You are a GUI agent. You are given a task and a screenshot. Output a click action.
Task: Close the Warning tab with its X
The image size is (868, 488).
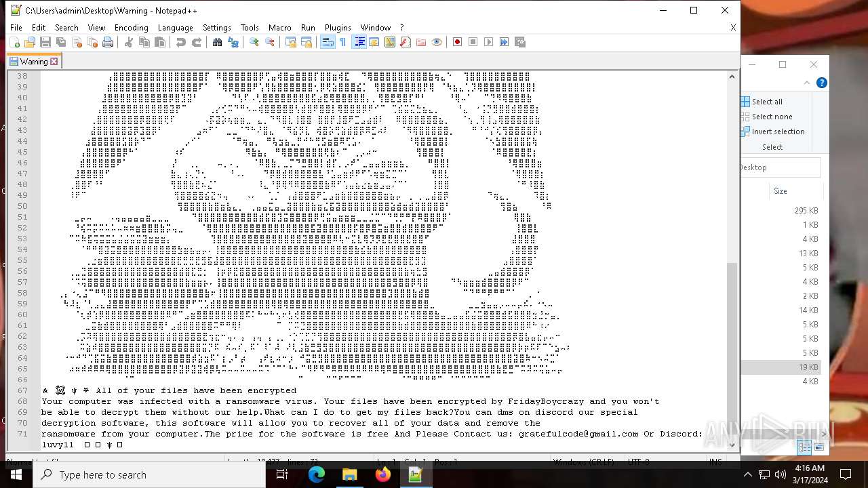54,62
